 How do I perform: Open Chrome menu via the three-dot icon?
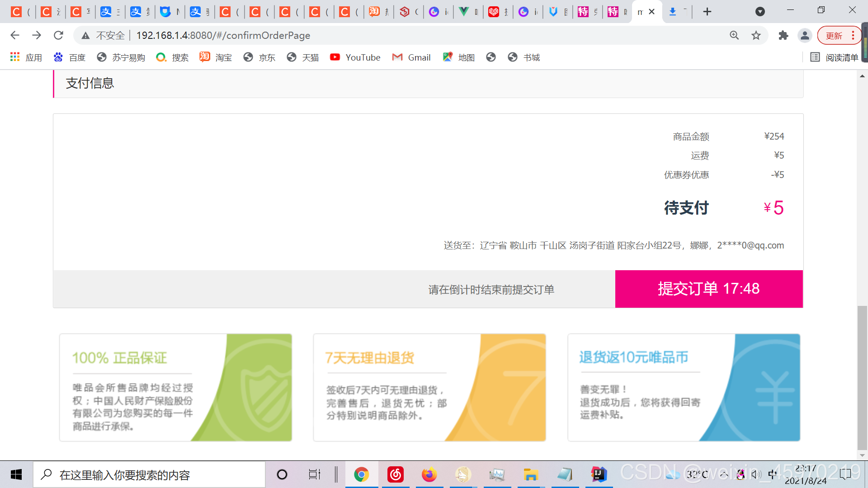coord(854,35)
